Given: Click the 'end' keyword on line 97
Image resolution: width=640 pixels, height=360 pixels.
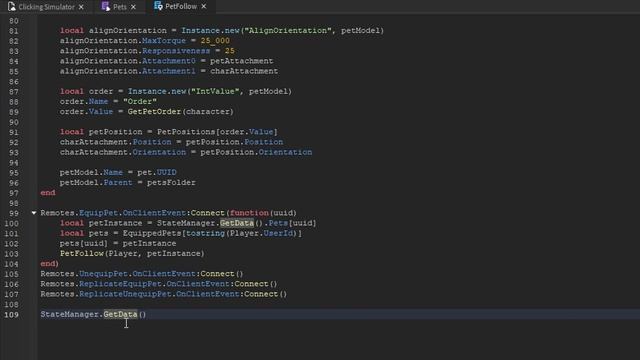Looking at the screenshot, I should point(48,193).
